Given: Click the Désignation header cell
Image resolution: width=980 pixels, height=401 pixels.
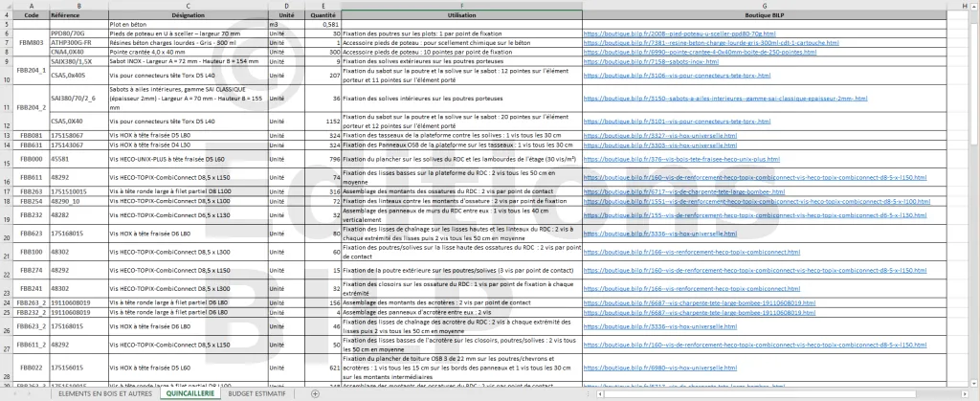Looking at the screenshot, I should [188, 16].
